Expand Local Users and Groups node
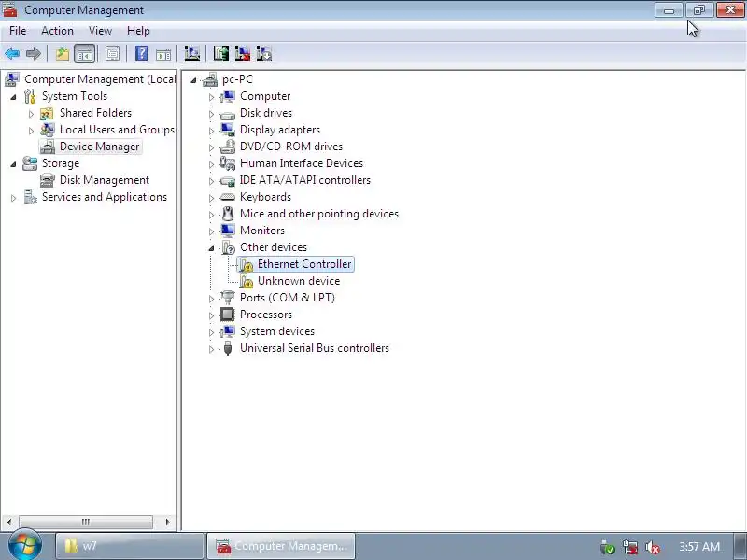Screen dimensions: 747x560 point(31,131)
